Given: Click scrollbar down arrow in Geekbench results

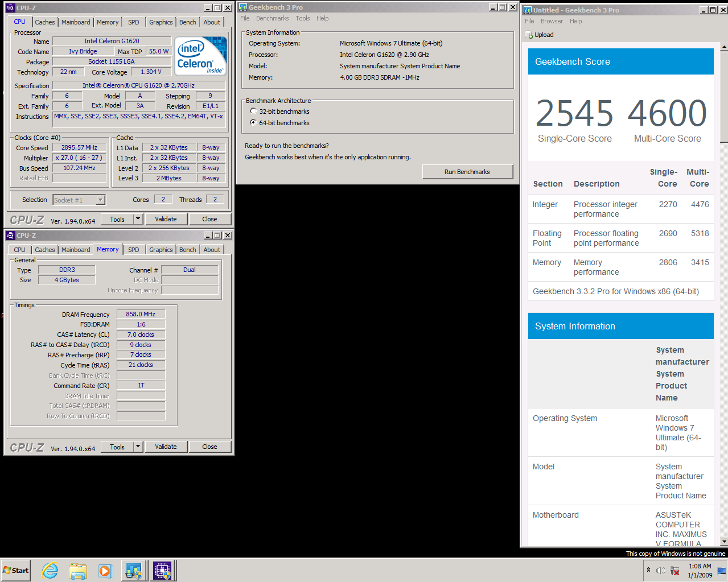Looking at the screenshot, I should pyautogui.click(x=724, y=542).
